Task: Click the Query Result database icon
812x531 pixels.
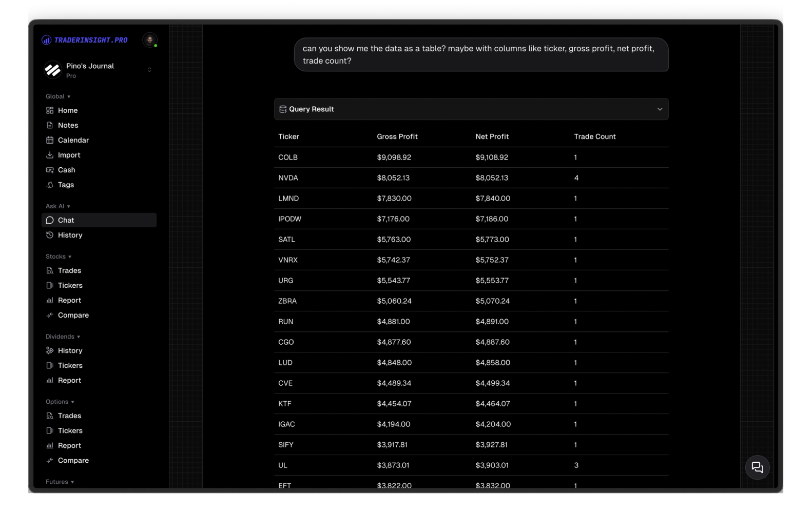Action: pyautogui.click(x=283, y=109)
